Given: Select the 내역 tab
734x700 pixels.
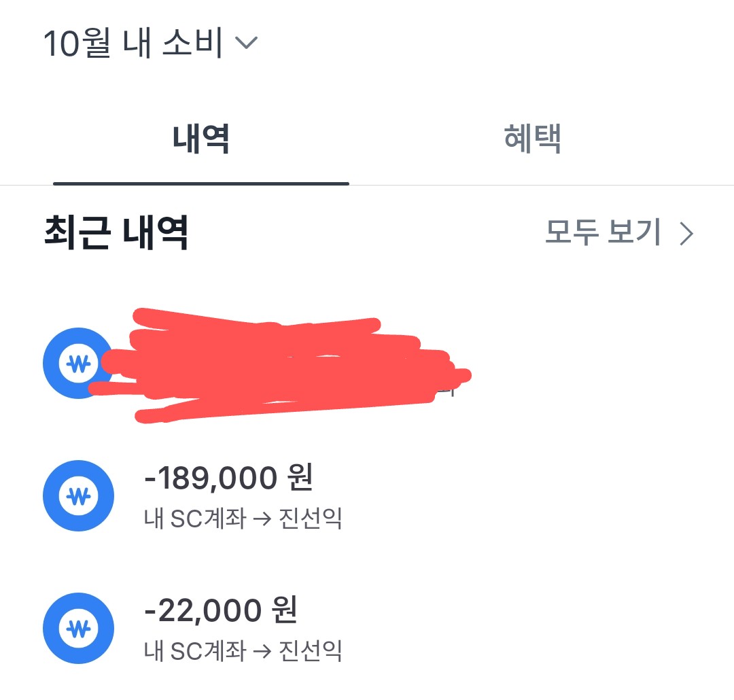Looking at the screenshot, I should tap(200, 139).
